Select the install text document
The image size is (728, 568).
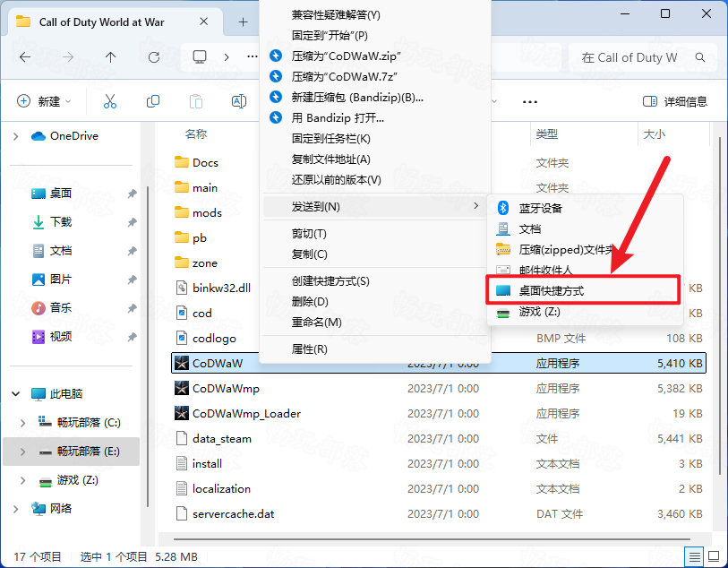click(x=439, y=463)
